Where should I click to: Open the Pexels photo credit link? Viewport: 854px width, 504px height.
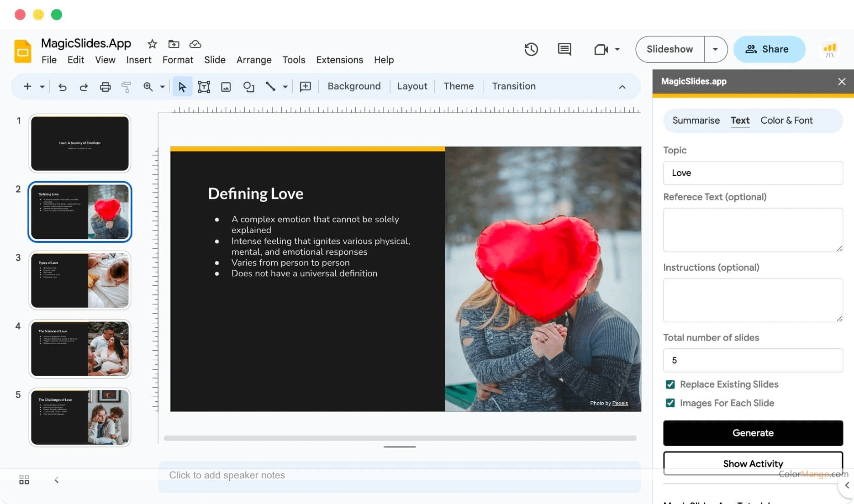620,403
